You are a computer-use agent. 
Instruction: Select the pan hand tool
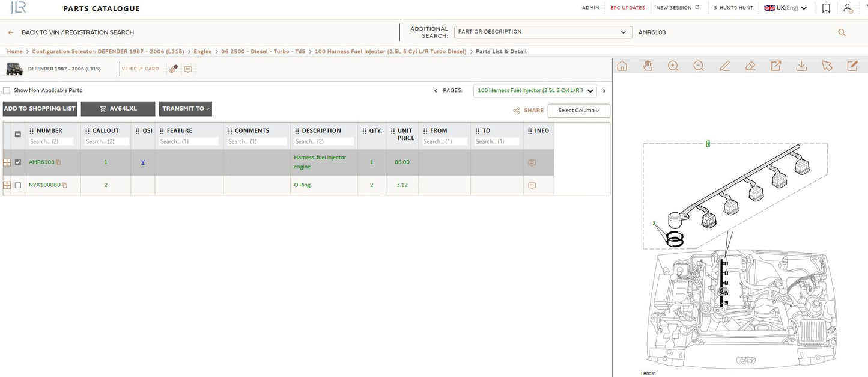coord(648,66)
